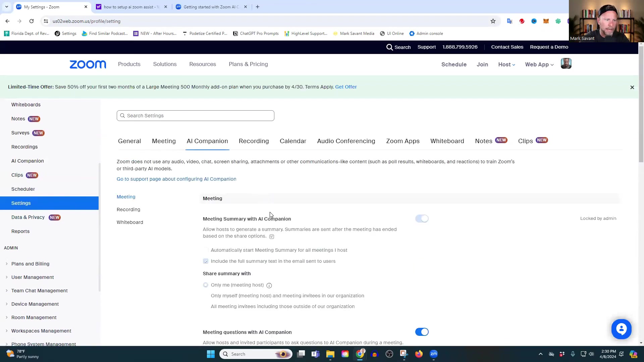Jump to Recording section in AI Companion
This screenshot has width=644, height=362.
pos(128,210)
